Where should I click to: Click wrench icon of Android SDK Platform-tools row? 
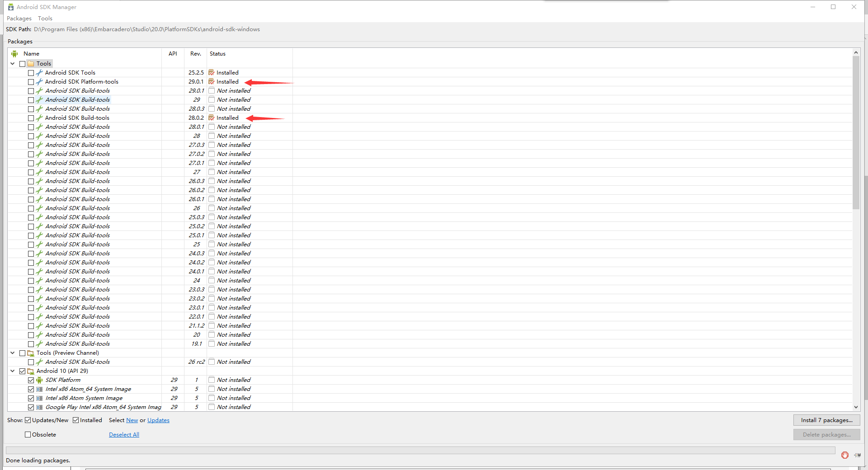pyautogui.click(x=39, y=82)
